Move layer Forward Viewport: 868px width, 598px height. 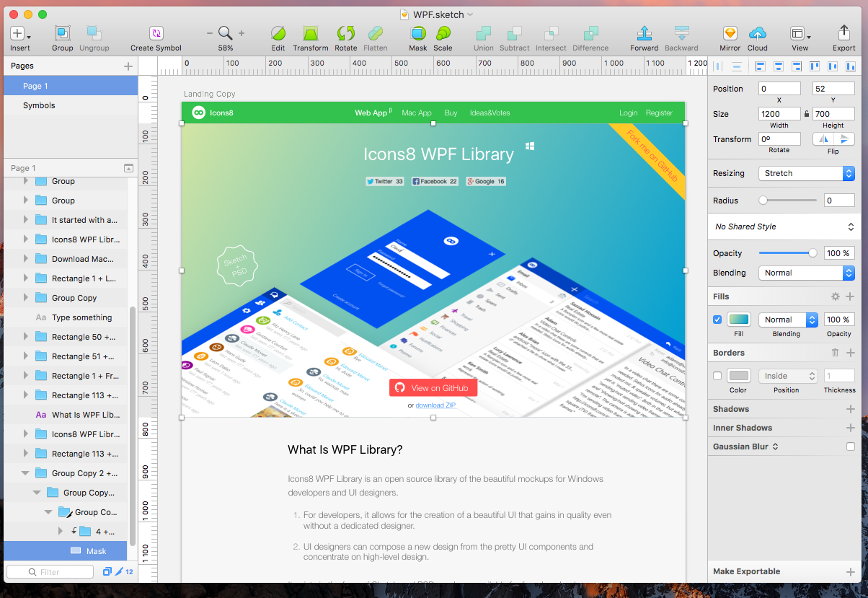point(645,33)
